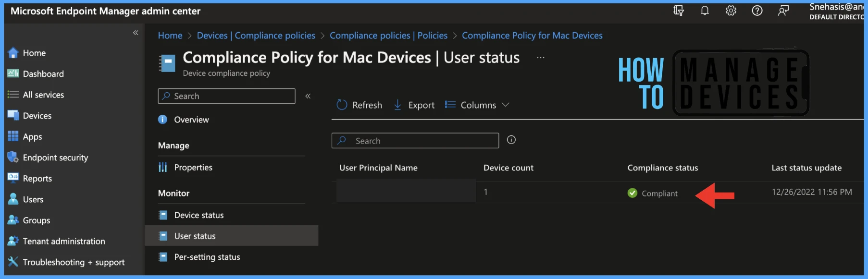
Task: Click the Export download arrow icon
Action: click(x=397, y=105)
